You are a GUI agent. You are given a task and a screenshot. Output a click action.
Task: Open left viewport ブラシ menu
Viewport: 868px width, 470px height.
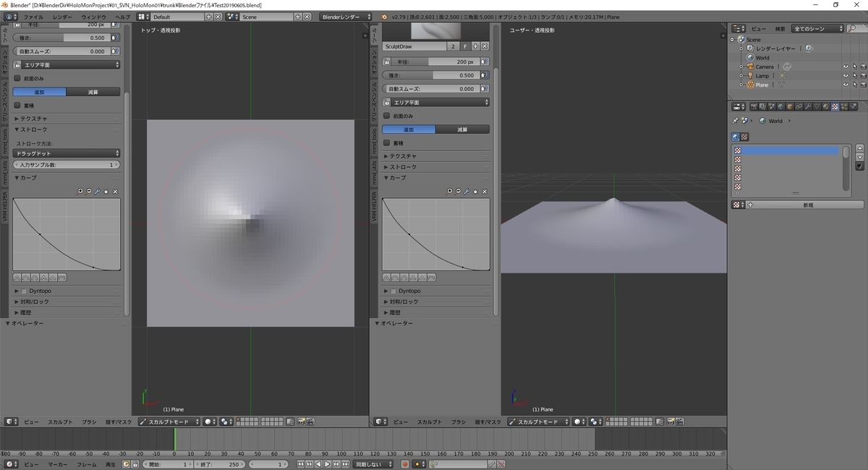[89, 422]
